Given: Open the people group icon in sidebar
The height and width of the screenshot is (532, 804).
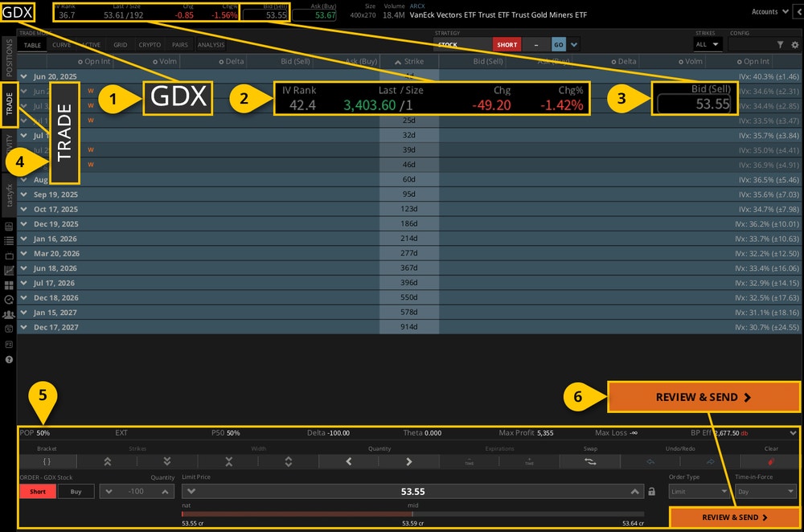Looking at the screenshot, I should (9, 315).
